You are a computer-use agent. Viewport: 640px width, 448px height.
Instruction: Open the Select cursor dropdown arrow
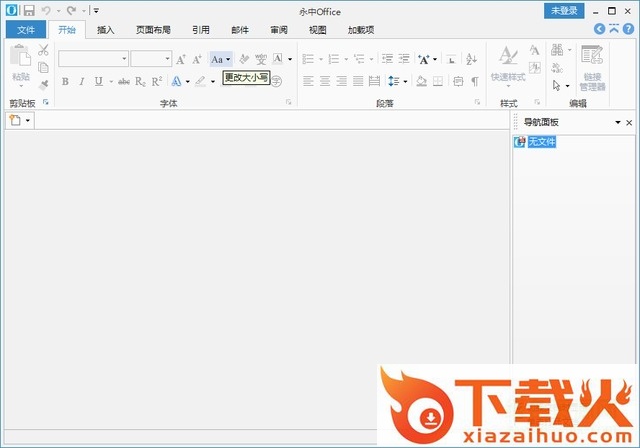[x=567, y=86]
